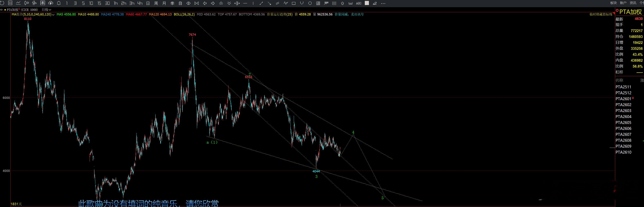644x207 pixels.
Task: Select the rectangle drawing tool
Action: tap(293, 3)
